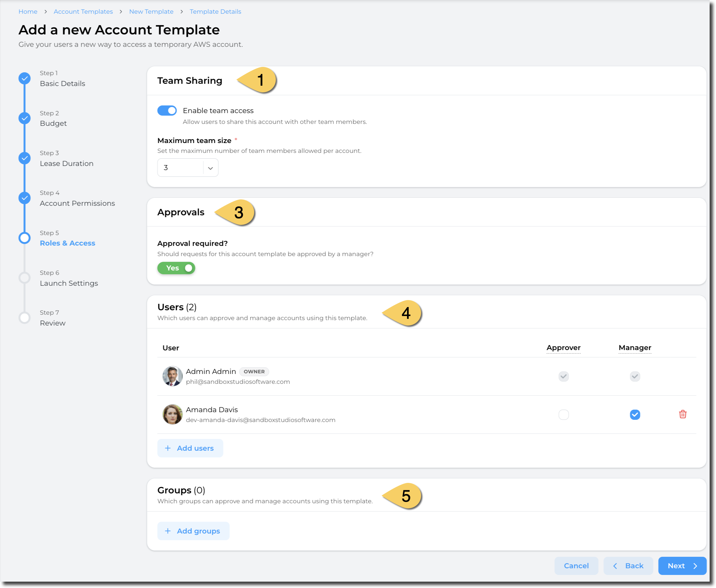The width and height of the screenshot is (716, 588).
Task: Go to Home breadcrumb
Action: point(28,11)
